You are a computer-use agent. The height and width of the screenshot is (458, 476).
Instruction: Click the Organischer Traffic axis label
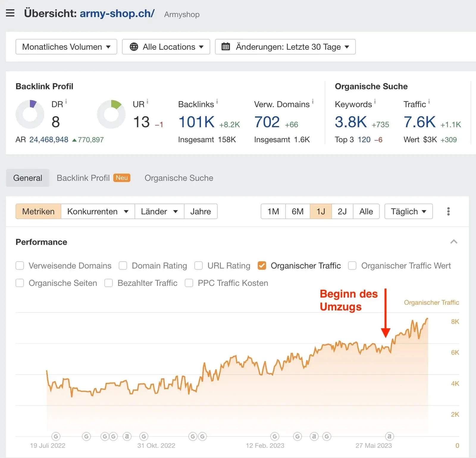click(431, 303)
